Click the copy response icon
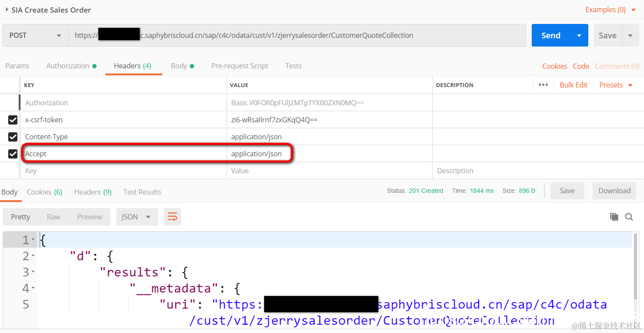The height and width of the screenshot is (333, 644). tap(614, 217)
